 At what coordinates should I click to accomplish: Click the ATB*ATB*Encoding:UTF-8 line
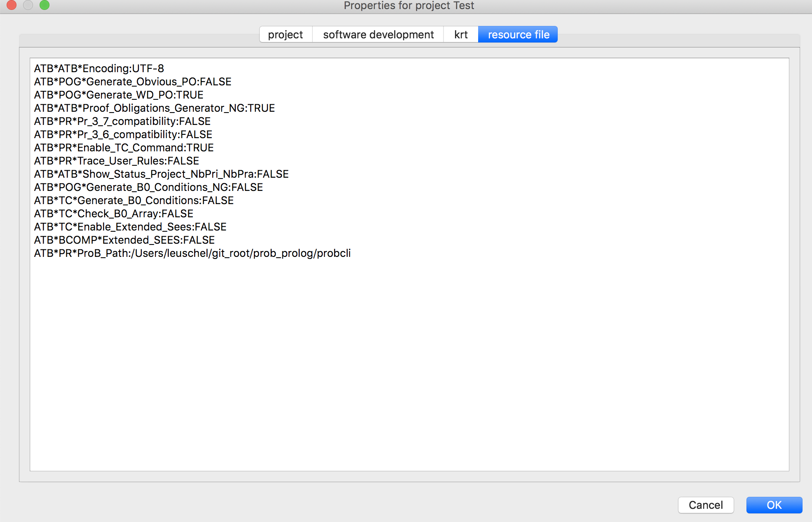pos(99,68)
